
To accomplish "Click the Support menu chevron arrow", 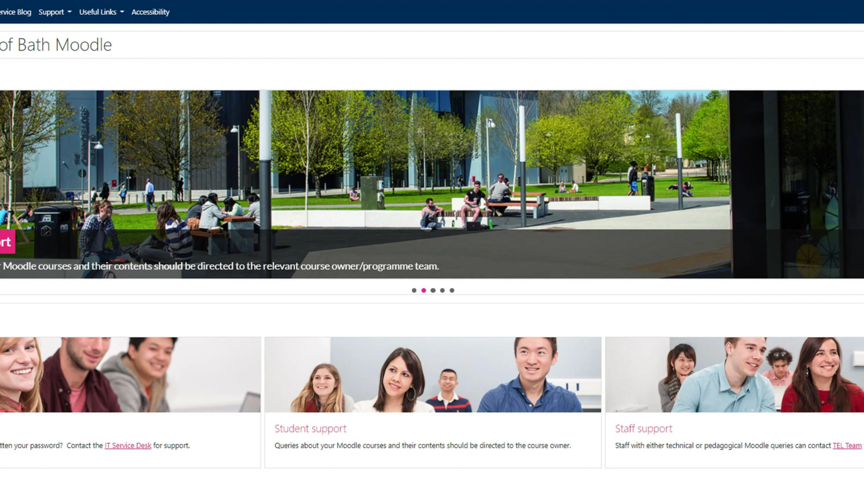I will point(69,13).
